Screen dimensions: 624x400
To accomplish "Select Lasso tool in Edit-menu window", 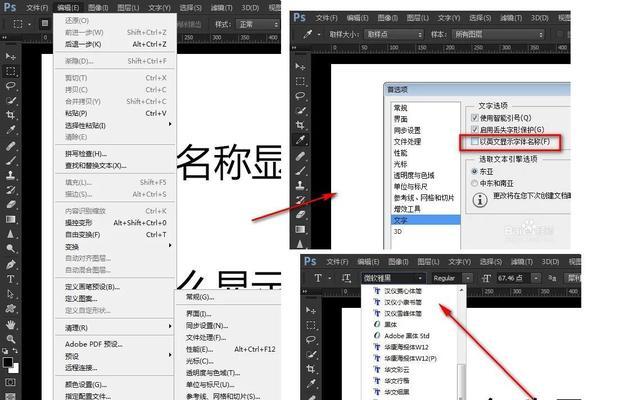I will tap(10, 86).
